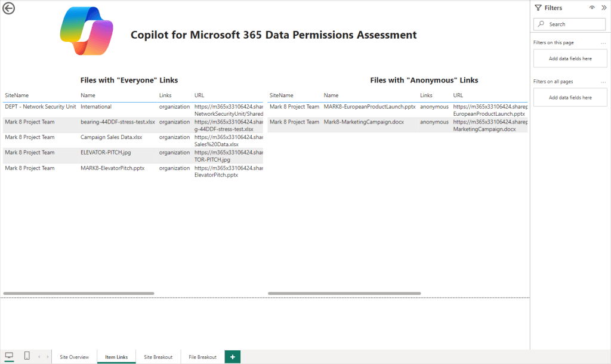Switch to mobile layout view icon

[27, 356]
